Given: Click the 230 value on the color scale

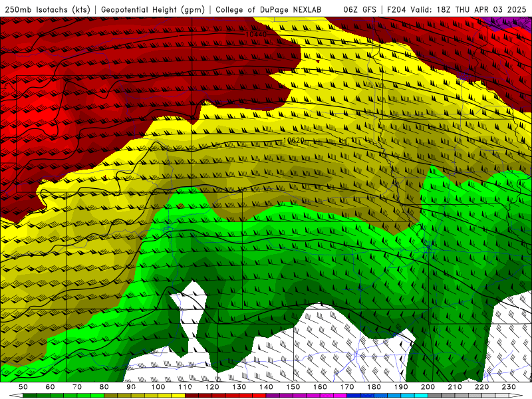Looking at the screenshot, I should [x=509, y=387].
